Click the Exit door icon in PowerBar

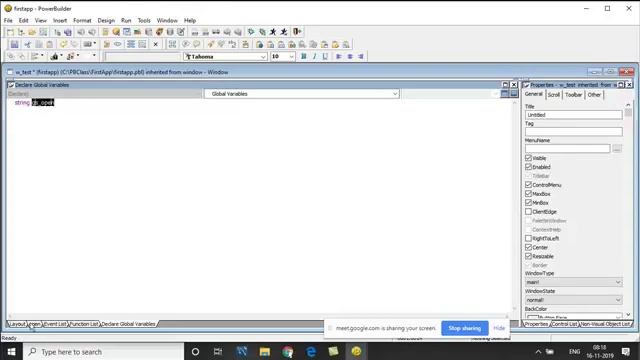pos(297,32)
